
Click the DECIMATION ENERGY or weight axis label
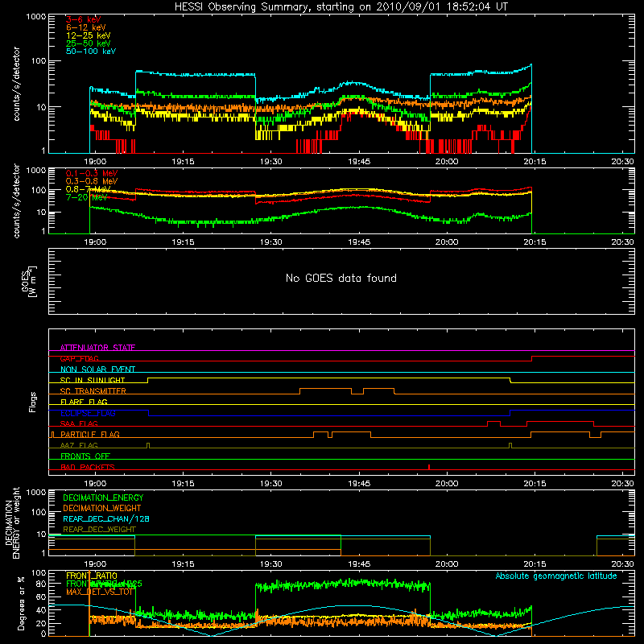[12, 522]
